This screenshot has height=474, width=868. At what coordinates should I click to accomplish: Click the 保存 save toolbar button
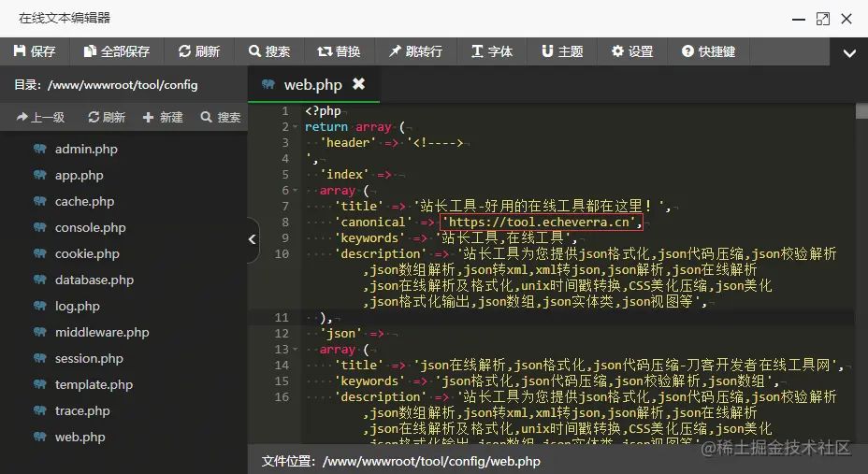(x=35, y=51)
